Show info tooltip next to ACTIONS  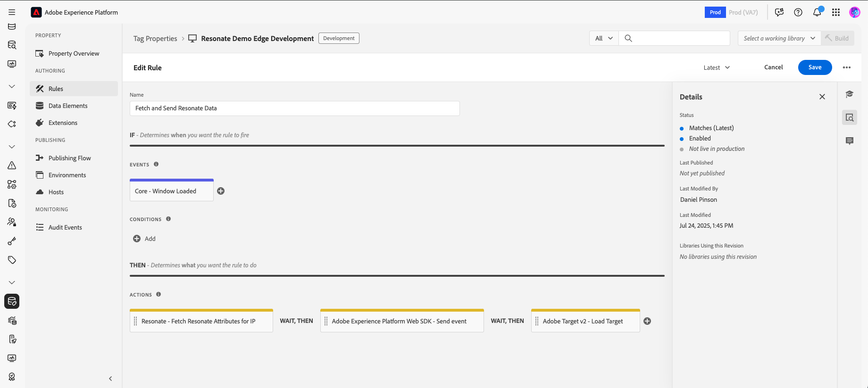click(x=159, y=294)
